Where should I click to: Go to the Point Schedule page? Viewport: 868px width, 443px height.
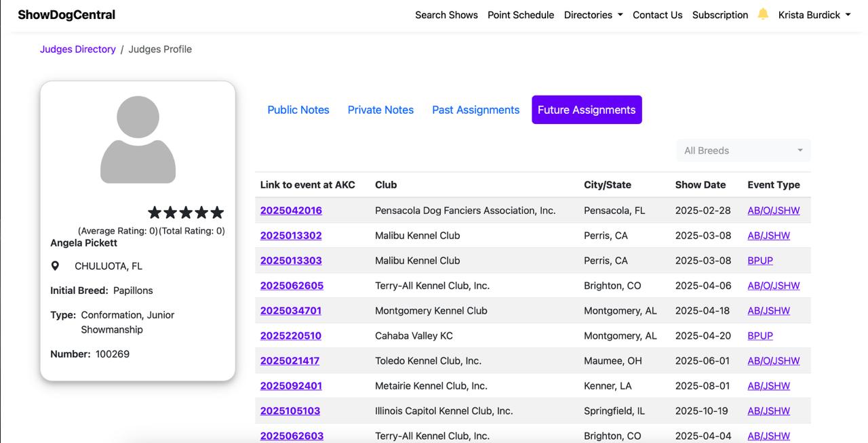coord(520,15)
